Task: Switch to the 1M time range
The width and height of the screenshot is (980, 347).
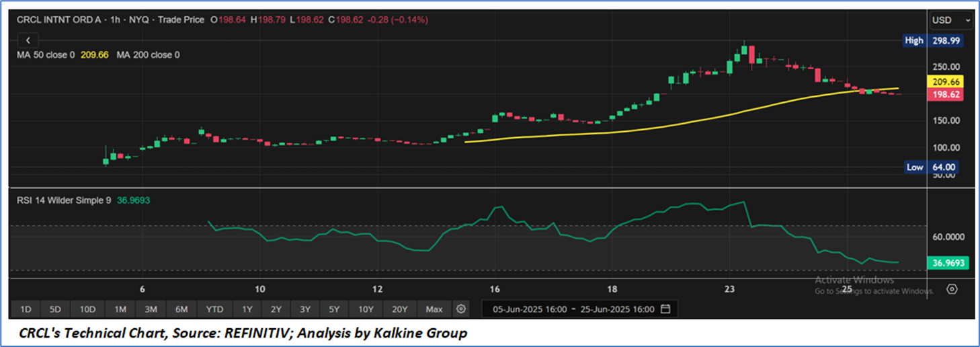Action: [x=120, y=309]
